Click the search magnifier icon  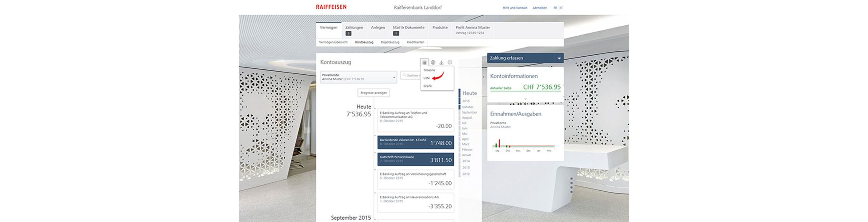click(x=404, y=76)
